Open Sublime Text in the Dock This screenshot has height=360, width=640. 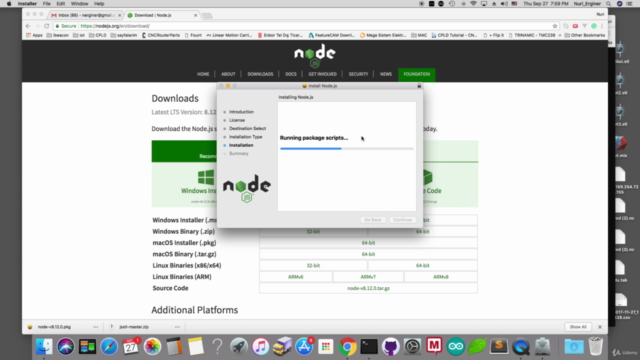pos(499,347)
